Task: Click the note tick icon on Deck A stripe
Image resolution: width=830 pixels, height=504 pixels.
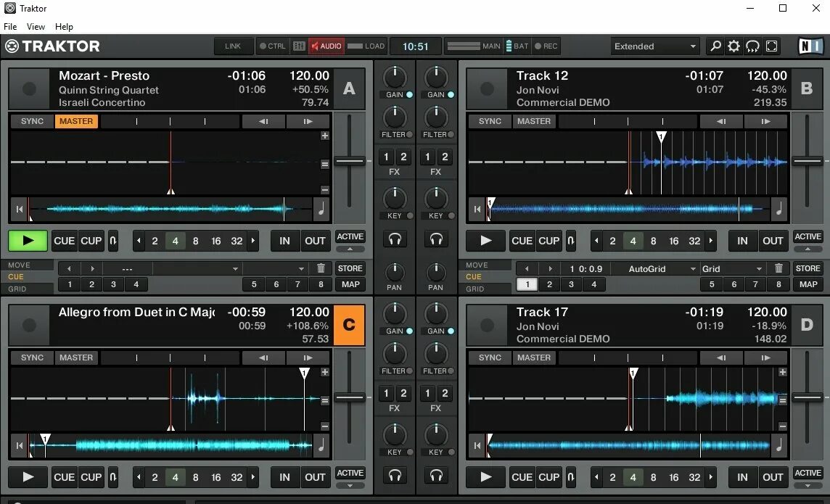Action: pyautogui.click(x=321, y=209)
